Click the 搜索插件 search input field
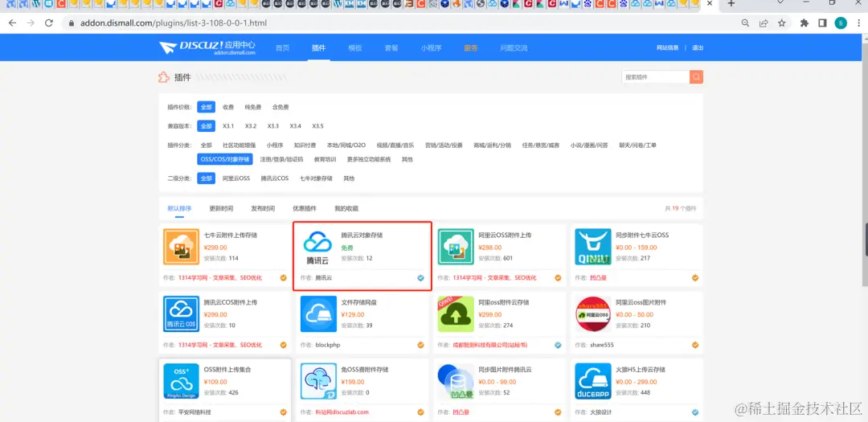The height and width of the screenshot is (422, 868). click(x=656, y=77)
